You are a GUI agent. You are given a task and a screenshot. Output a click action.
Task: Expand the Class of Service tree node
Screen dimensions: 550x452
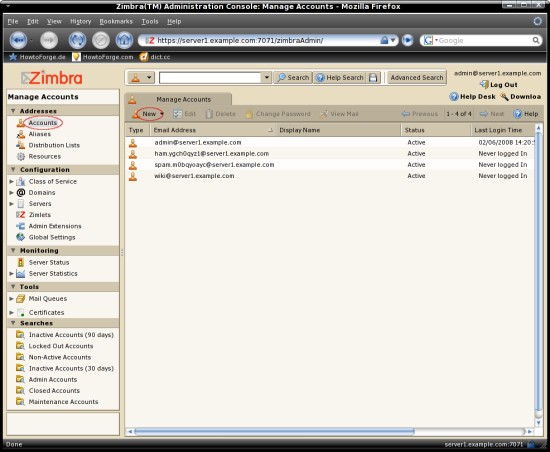click(x=11, y=181)
